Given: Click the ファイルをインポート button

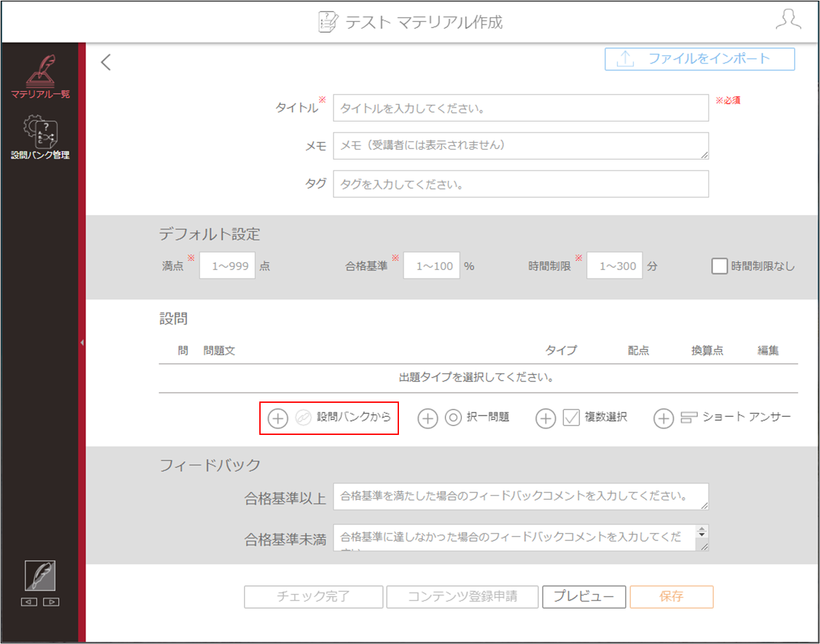Looking at the screenshot, I should [700, 59].
